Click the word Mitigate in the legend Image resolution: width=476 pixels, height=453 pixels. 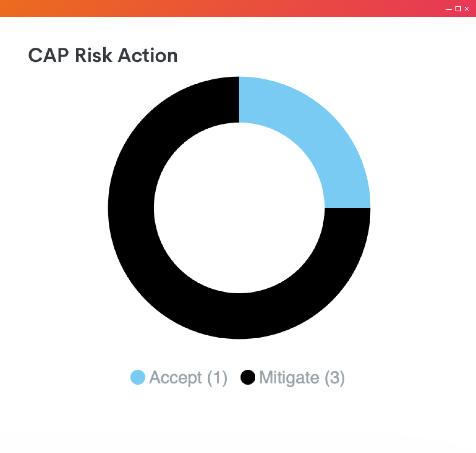pyautogui.click(x=289, y=377)
